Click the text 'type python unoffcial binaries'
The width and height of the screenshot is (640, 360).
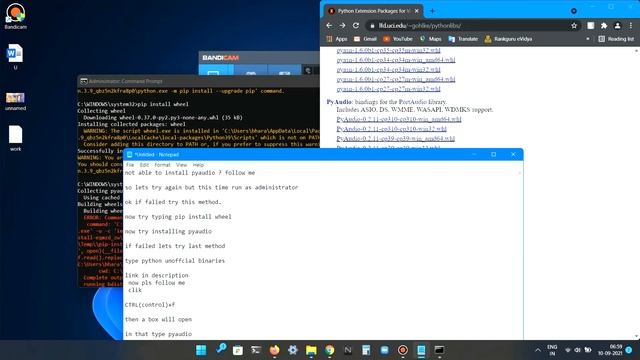(175, 260)
